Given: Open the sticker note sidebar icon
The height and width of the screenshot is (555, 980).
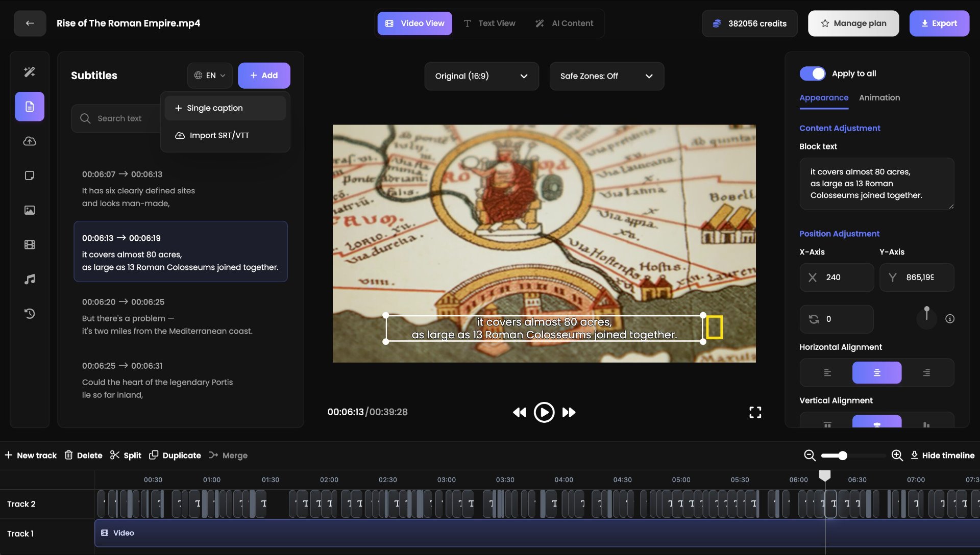Looking at the screenshot, I should coord(30,175).
